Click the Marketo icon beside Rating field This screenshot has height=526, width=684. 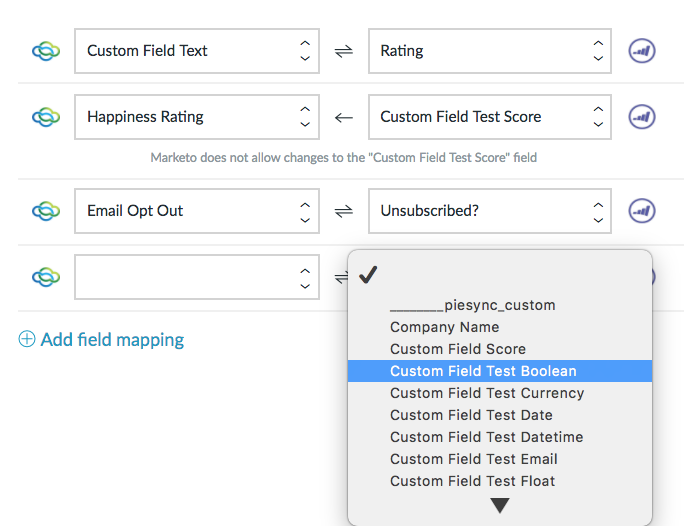(642, 51)
